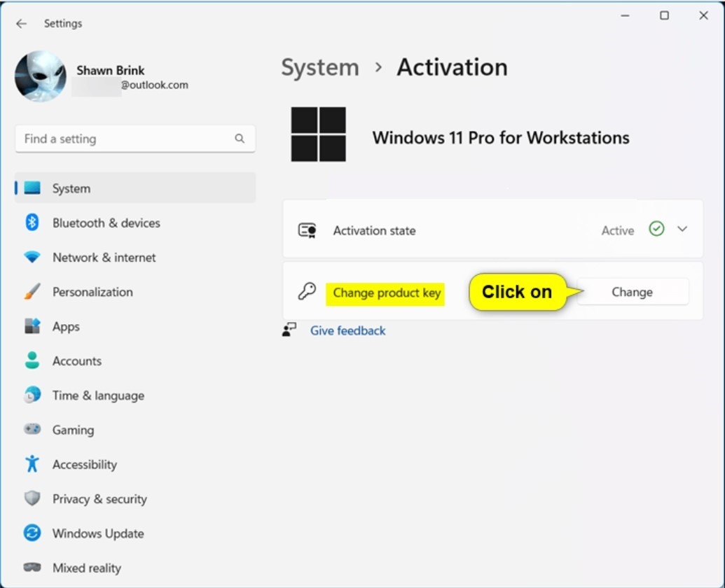
Task: Open the Give feedback link
Action: (x=347, y=330)
